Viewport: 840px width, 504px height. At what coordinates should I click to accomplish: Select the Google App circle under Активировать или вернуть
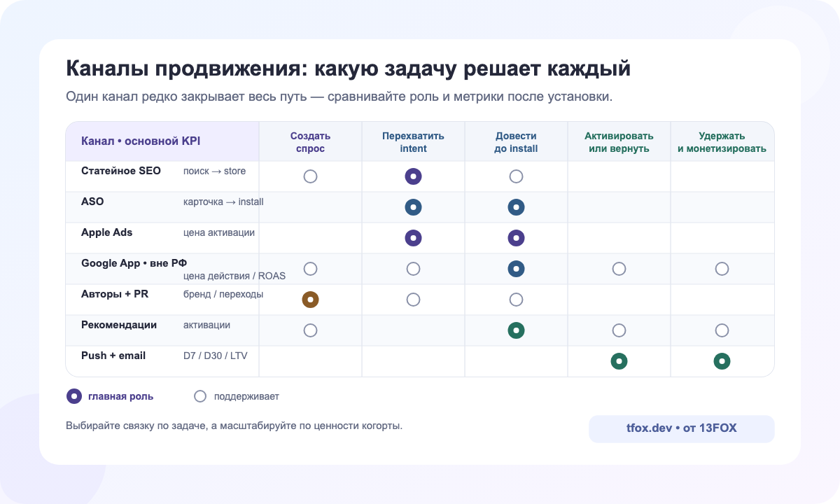(x=619, y=269)
